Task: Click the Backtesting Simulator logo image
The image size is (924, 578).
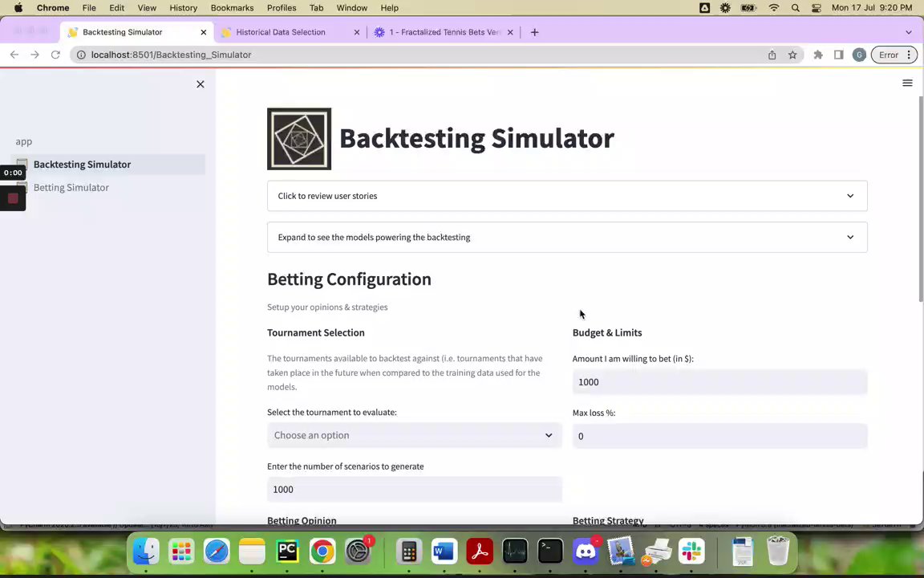Action: (x=298, y=139)
